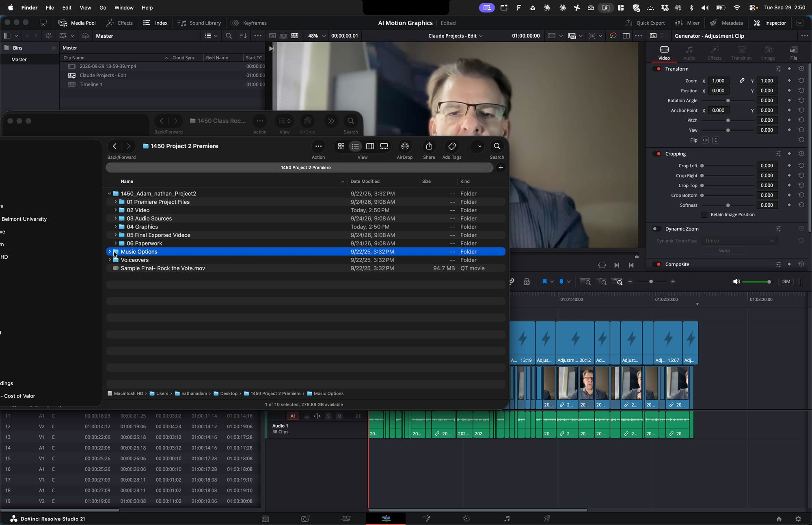Open the Window menu in menu bar
Screen dimensions: 812x525
(124, 8)
